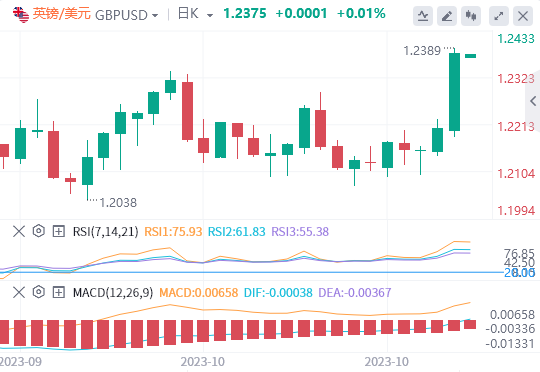
Task: Click the DIF:-0.00038 value
Action: pos(278,292)
